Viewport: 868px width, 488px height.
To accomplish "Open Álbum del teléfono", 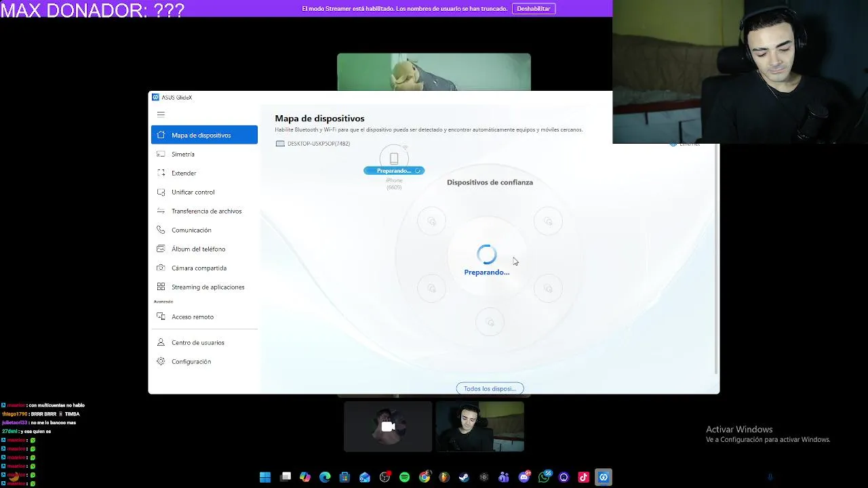I will (x=204, y=249).
